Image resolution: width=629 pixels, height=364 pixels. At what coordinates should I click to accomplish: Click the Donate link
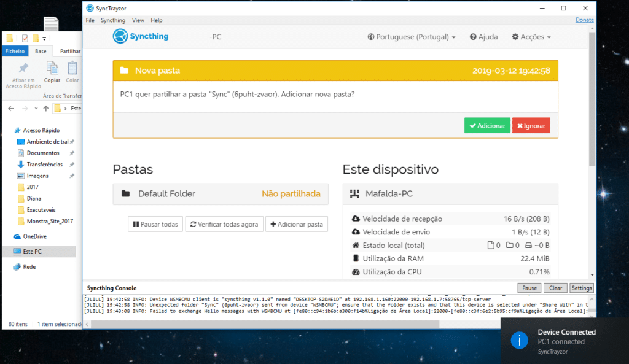click(x=585, y=20)
